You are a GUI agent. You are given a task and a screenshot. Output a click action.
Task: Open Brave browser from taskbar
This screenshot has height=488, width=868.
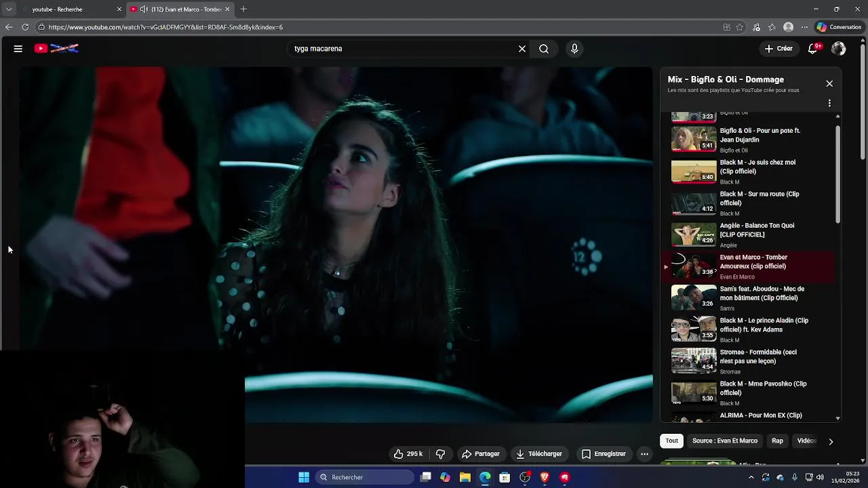[545, 477]
